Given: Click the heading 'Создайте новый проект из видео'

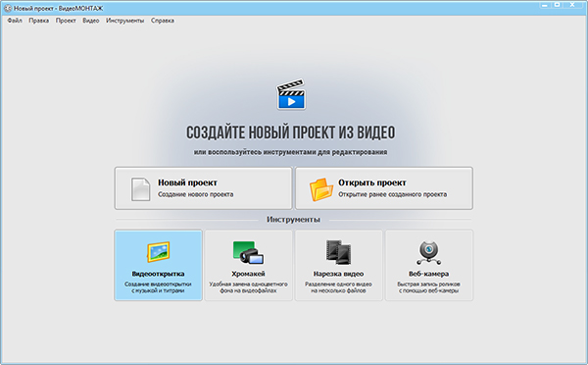Looking at the screenshot, I should pos(291,132).
